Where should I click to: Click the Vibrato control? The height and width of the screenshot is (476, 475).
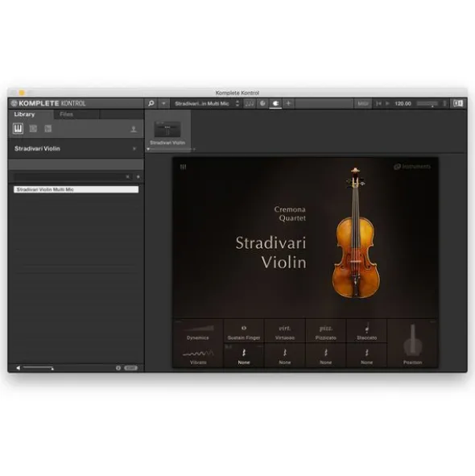[198, 356]
